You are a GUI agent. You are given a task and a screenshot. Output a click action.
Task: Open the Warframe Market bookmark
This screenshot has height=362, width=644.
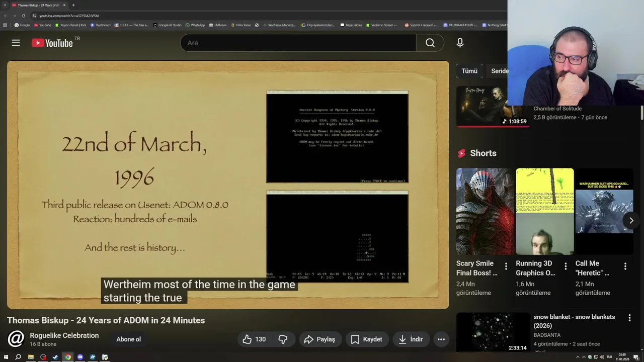coord(279,25)
